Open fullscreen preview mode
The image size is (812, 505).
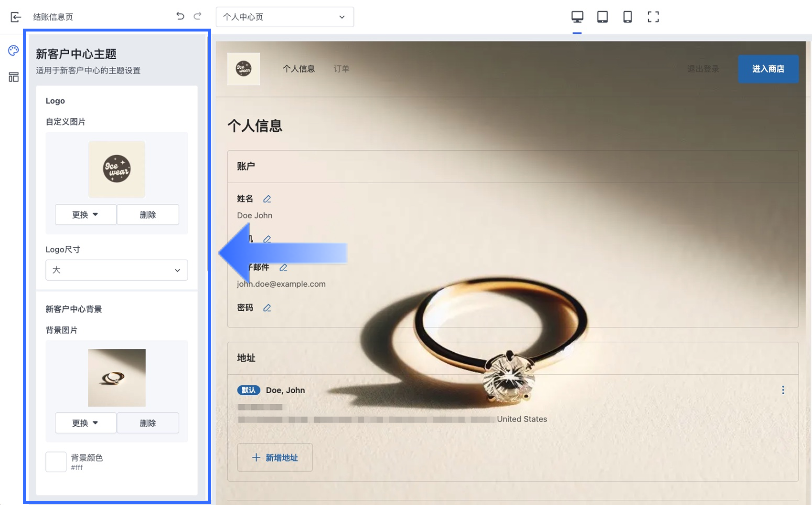click(653, 17)
